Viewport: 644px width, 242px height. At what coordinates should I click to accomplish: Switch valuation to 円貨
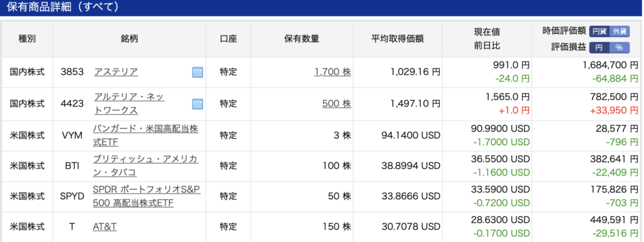coord(599,31)
